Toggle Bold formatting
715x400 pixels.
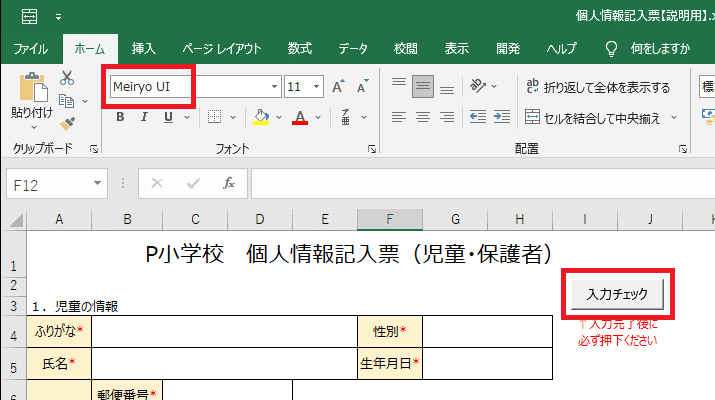(x=120, y=117)
